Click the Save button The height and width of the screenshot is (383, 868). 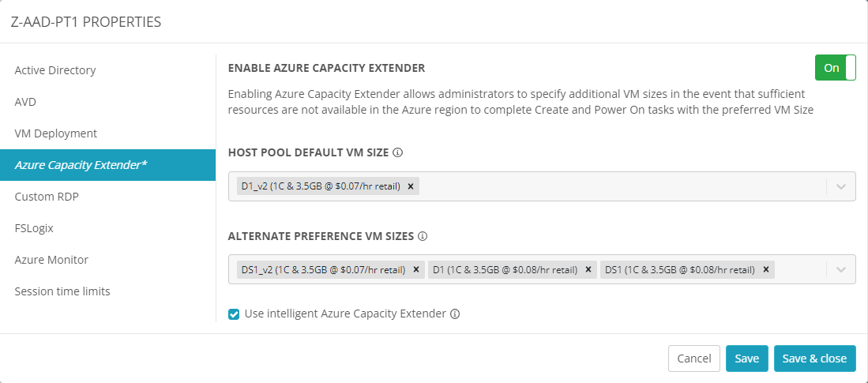click(x=746, y=359)
